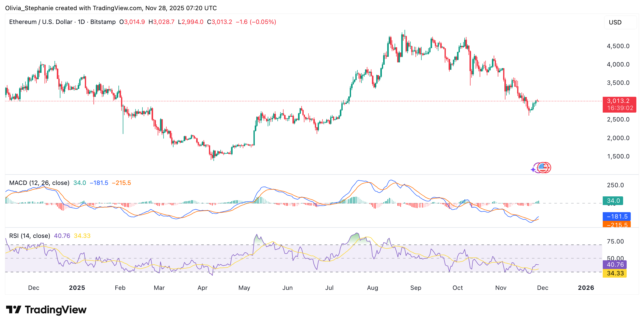Screen dimensions: 644x325
Task: Click the 4,500.0 level on price scale
Action: tap(618, 46)
